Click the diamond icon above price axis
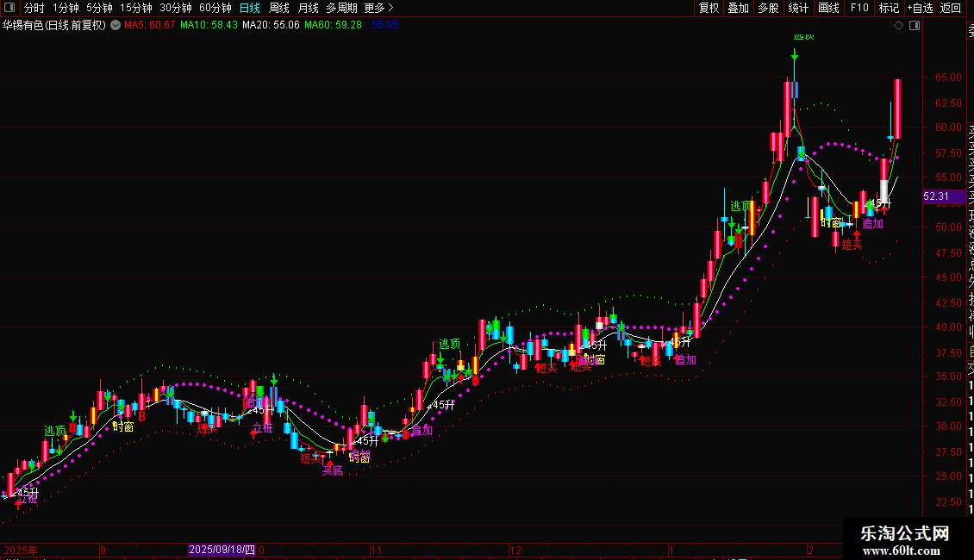974x560 pixels. click(x=898, y=26)
